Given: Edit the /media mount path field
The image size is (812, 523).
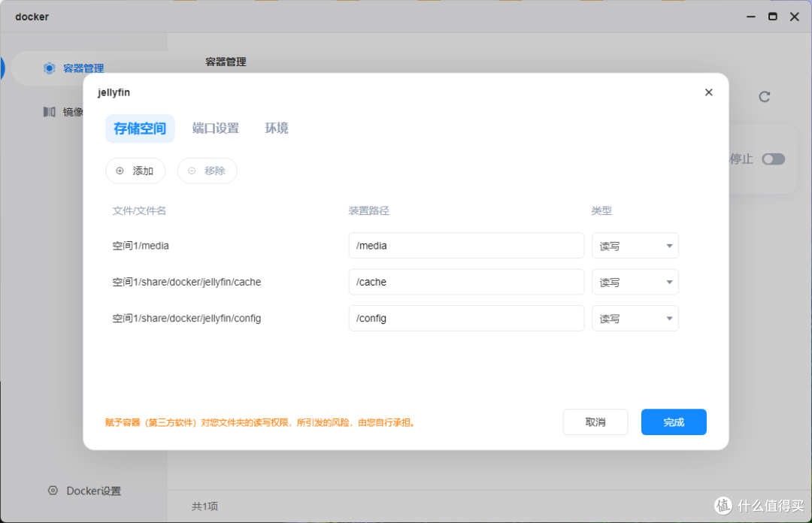Looking at the screenshot, I should tap(467, 246).
